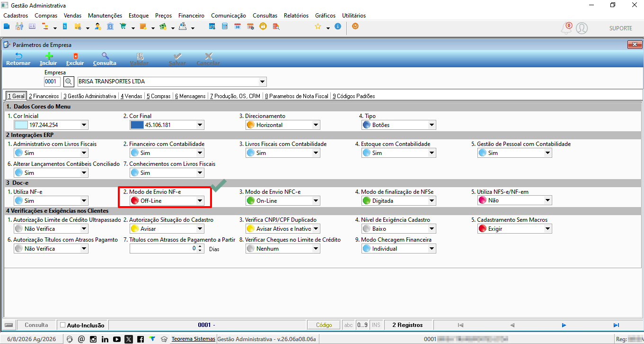
Task: Click the bank building toolbar icon
Action: click(x=110, y=27)
